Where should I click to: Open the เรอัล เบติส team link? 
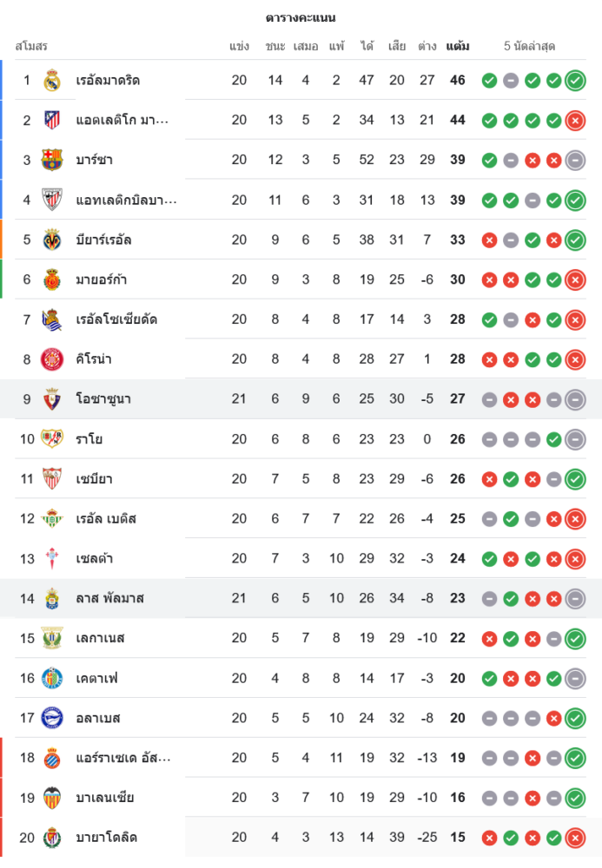(x=106, y=519)
